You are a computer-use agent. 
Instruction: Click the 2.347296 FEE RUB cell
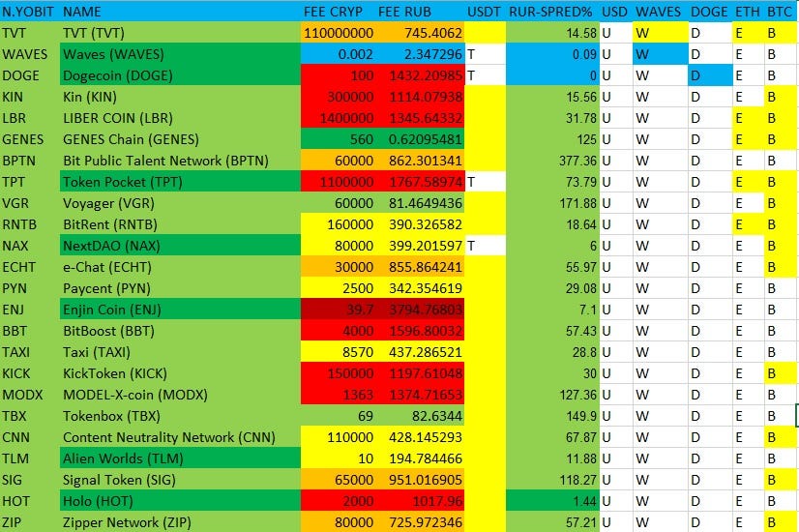pyautogui.click(x=420, y=54)
